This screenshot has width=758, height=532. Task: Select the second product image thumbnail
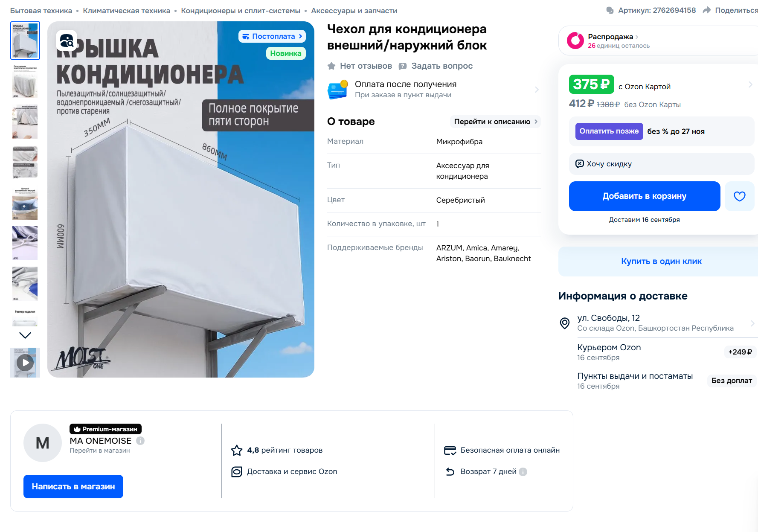click(x=25, y=81)
